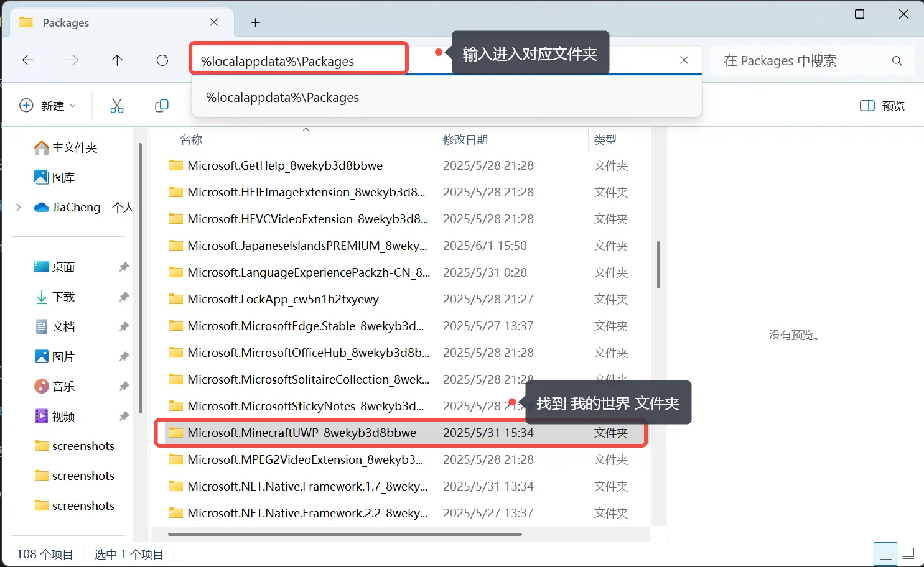Click the pin icon next to Videos
Viewport: 924px width, 567px height.
coord(124,416)
